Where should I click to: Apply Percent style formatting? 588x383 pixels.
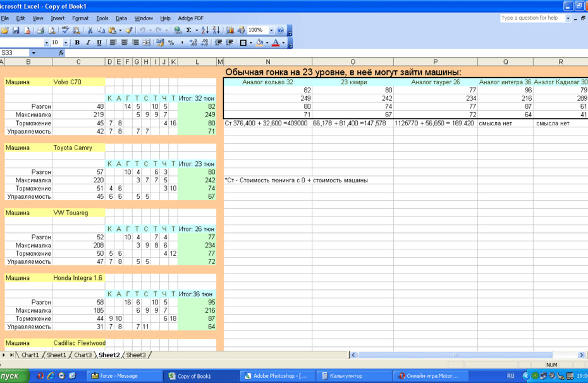(x=171, y=43)
